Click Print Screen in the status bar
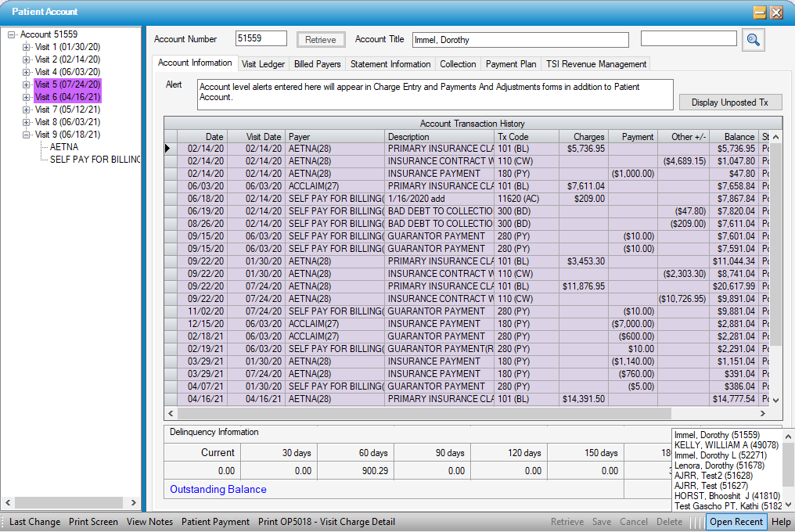 coord(93,522)
